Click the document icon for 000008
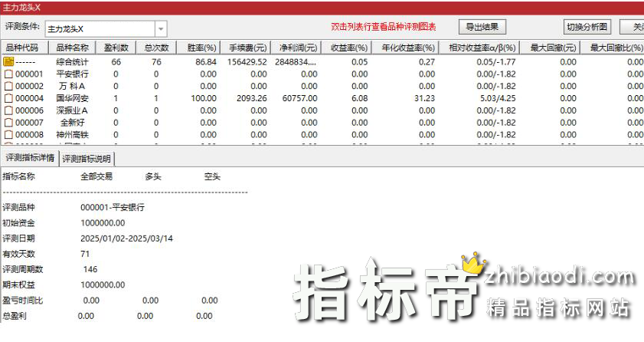644x342 pixels. [x=8, y=134]
